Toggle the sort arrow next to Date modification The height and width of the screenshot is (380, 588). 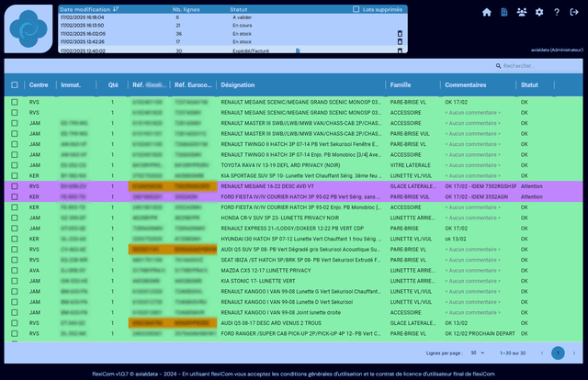pyautogui.click(x=116, y=9)
